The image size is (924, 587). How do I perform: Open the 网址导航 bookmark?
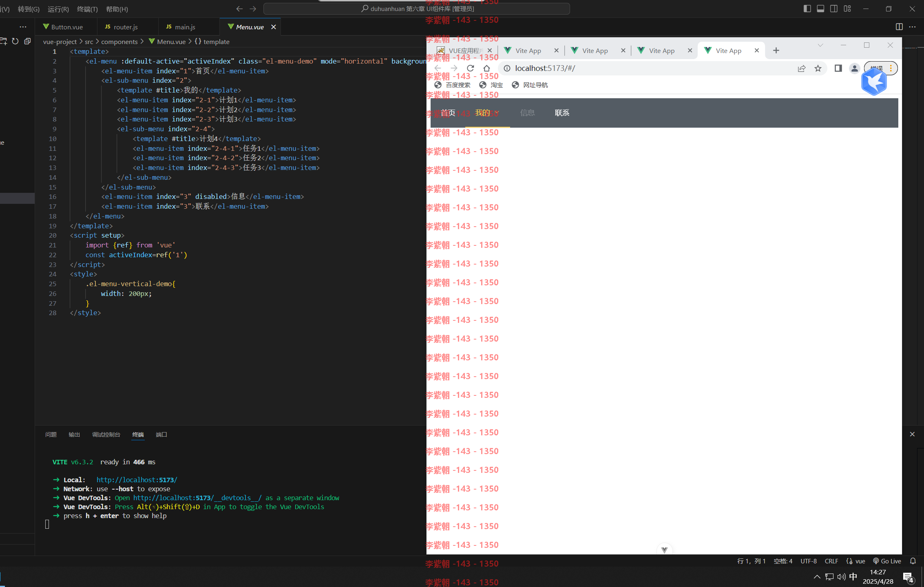[x=530, y=85]
